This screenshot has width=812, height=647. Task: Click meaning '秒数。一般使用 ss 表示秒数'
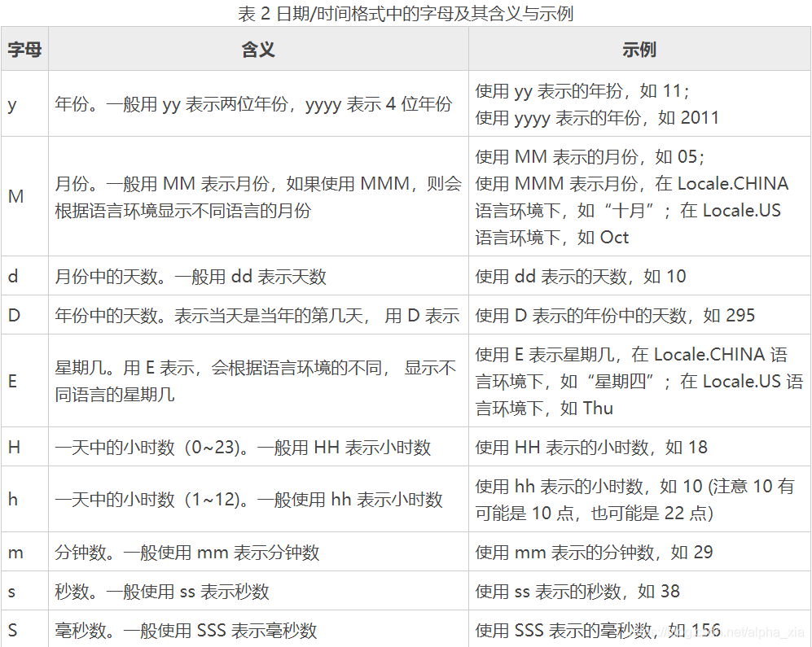(162, 591)
